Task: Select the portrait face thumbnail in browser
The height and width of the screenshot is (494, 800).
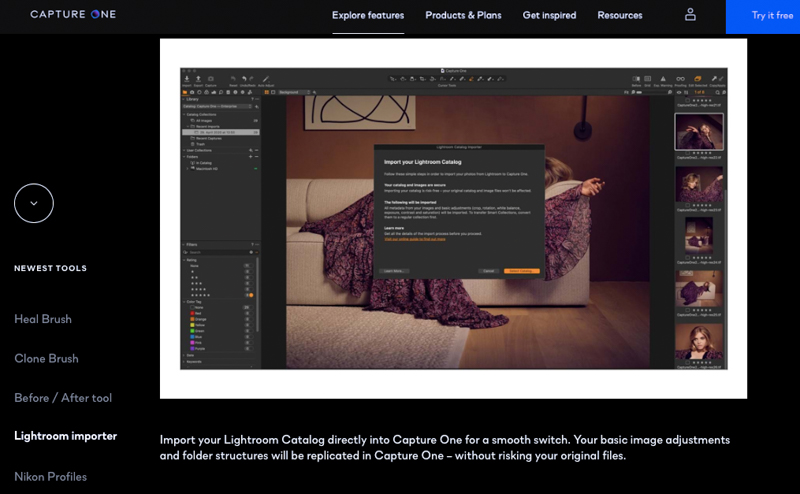Action: pyautogui.click(x=699, y=341)
